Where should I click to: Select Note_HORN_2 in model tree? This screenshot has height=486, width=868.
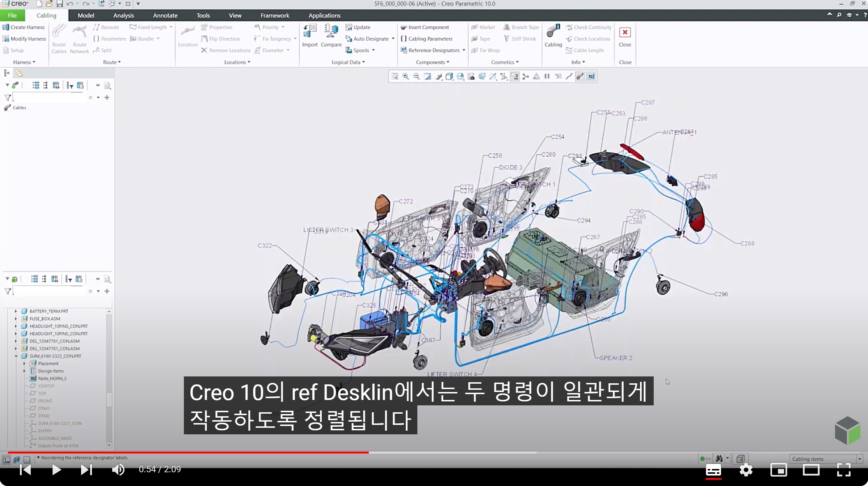click(x=49, y=378)
